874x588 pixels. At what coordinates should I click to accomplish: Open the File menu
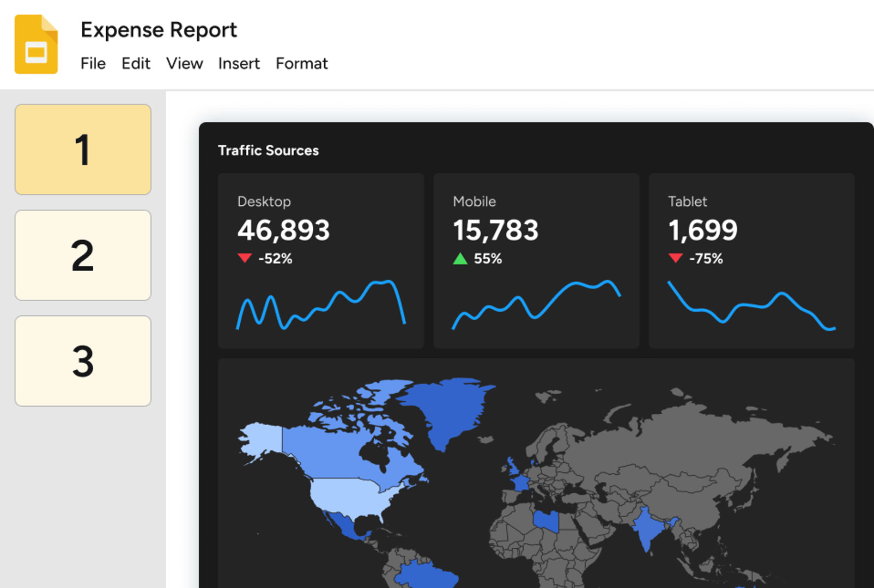coord(93,64)
